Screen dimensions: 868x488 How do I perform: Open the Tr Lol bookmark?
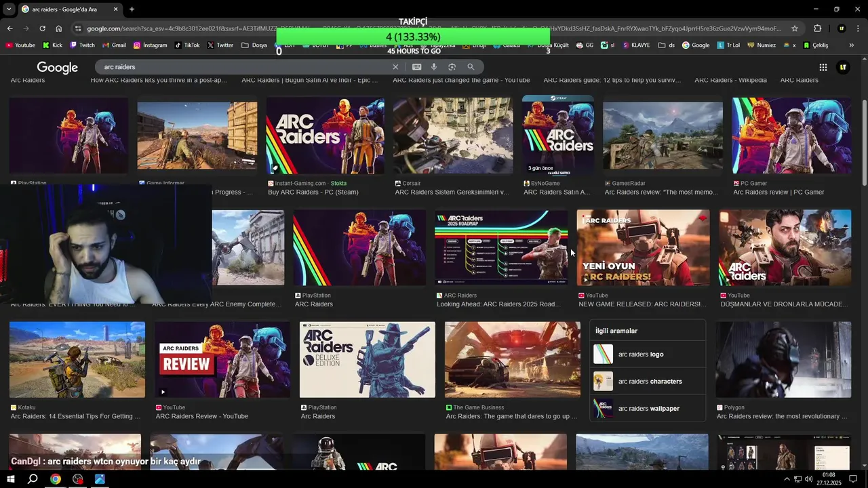pos(729,45)
